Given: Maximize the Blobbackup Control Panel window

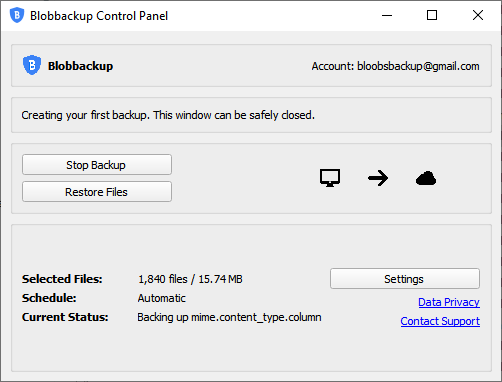Looking at the screenshot, I should point(432,15).
